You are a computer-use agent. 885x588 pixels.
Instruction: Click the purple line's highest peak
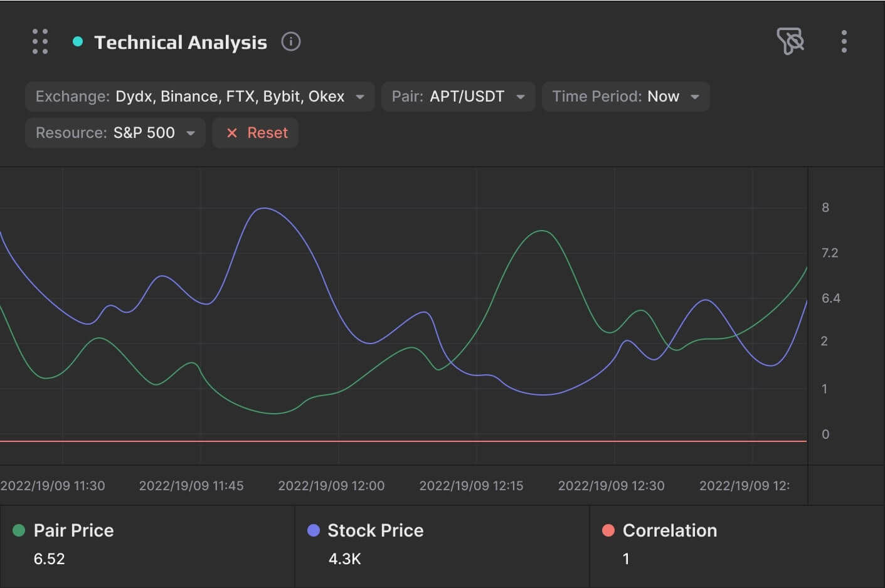pos(265,208)
